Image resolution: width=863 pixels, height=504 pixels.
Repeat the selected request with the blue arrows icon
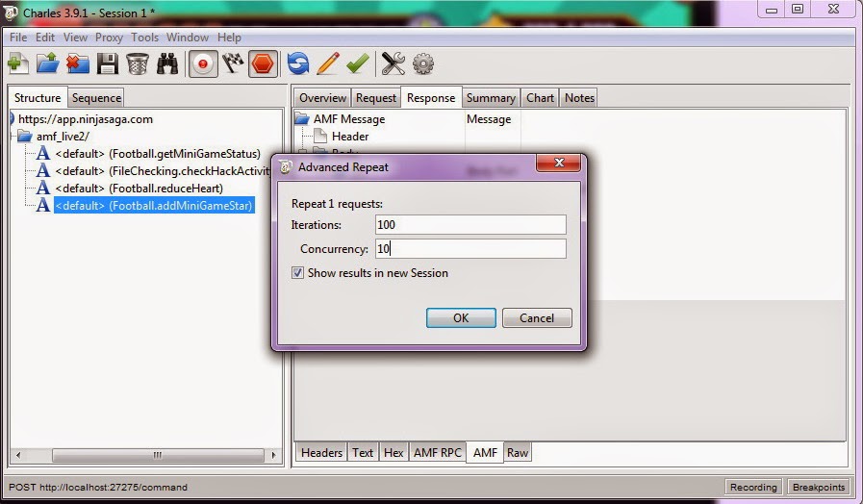298,63
